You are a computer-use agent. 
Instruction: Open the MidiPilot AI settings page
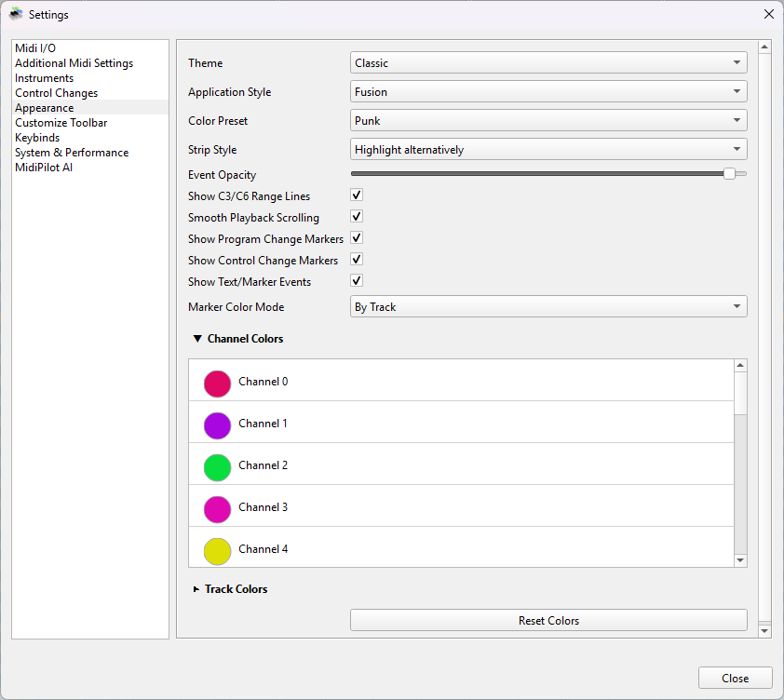(44, 168)
